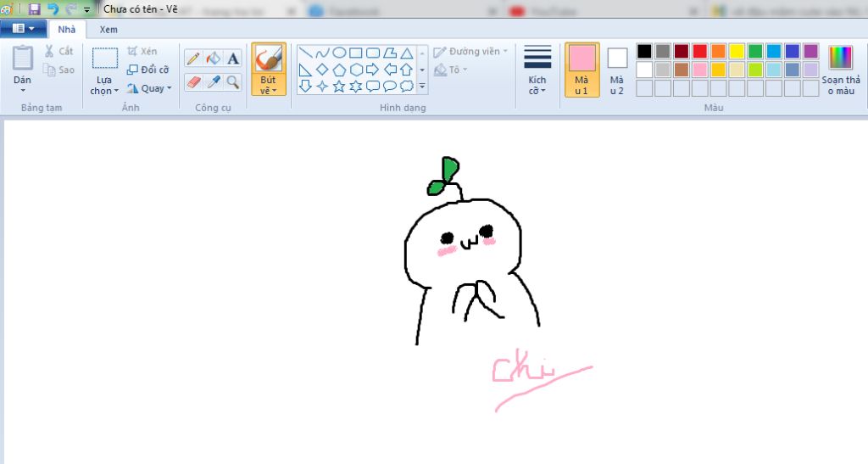The image size is (868, 464).
Task: Choose the six-point star shape
Action: tap(356, 86)
